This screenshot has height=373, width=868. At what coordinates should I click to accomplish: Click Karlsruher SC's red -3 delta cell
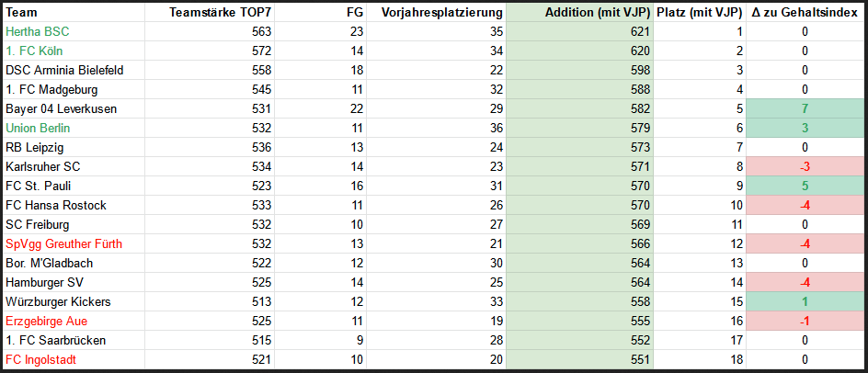(x=805, y=166)
